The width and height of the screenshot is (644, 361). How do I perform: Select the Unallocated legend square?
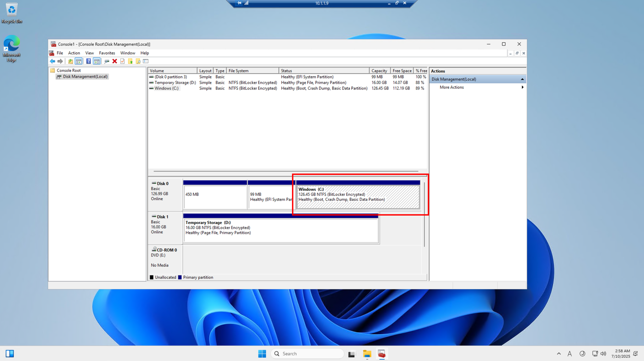coord(152,277)
